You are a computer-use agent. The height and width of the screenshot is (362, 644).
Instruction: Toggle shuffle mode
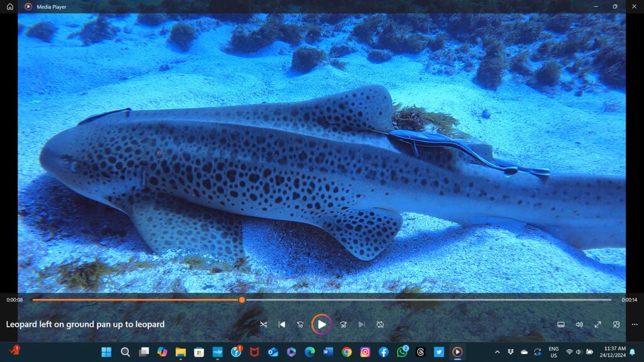(264, 324)
